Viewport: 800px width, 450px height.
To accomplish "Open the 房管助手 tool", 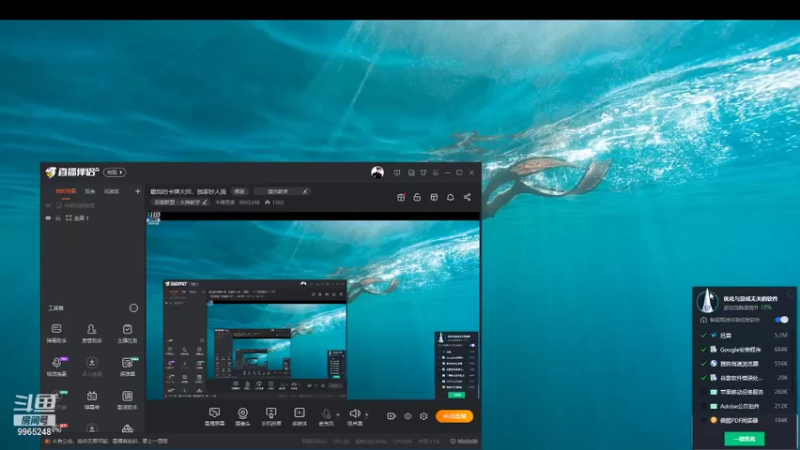I will 92,333.
